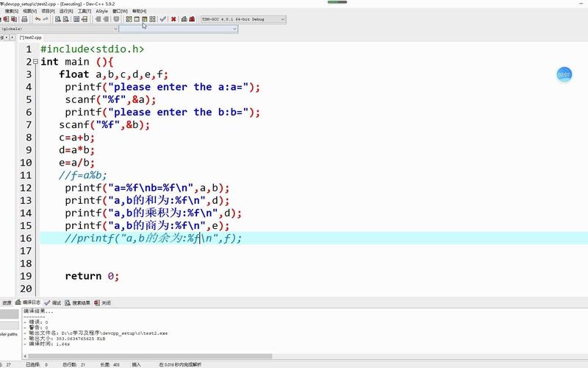Click the Compile and Run icon
This screenshot has height=368, width=588.
pos(146,19)
